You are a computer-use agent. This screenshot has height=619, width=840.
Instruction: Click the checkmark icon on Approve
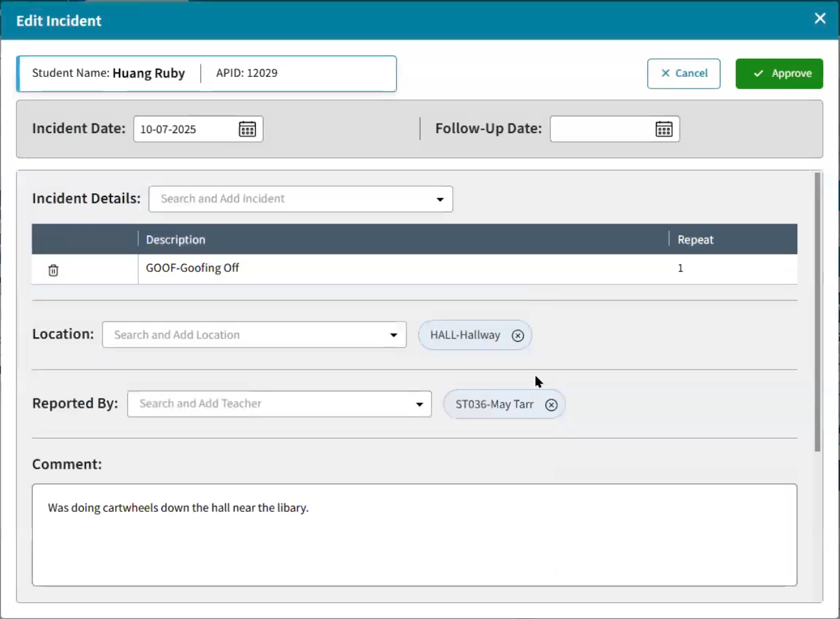759,73
